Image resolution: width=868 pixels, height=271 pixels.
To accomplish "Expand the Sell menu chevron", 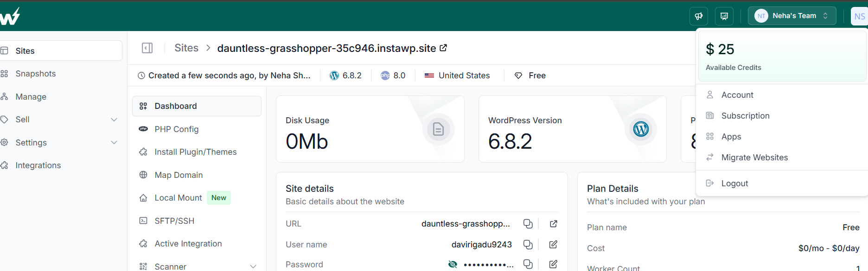I will tap(114, 120).
